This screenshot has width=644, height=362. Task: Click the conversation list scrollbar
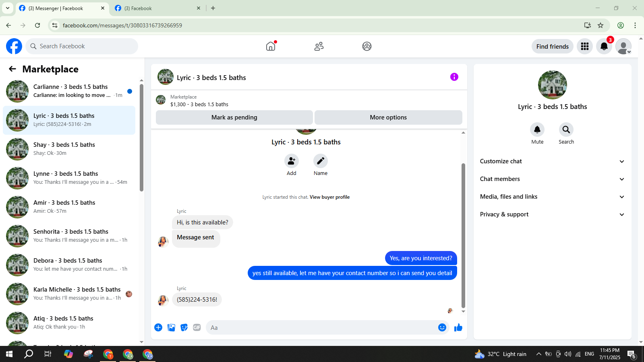click(x=141, y=138)
